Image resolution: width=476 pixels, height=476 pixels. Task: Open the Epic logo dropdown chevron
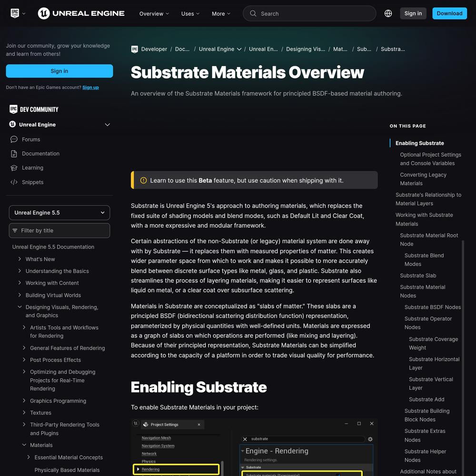coord(24,14)
